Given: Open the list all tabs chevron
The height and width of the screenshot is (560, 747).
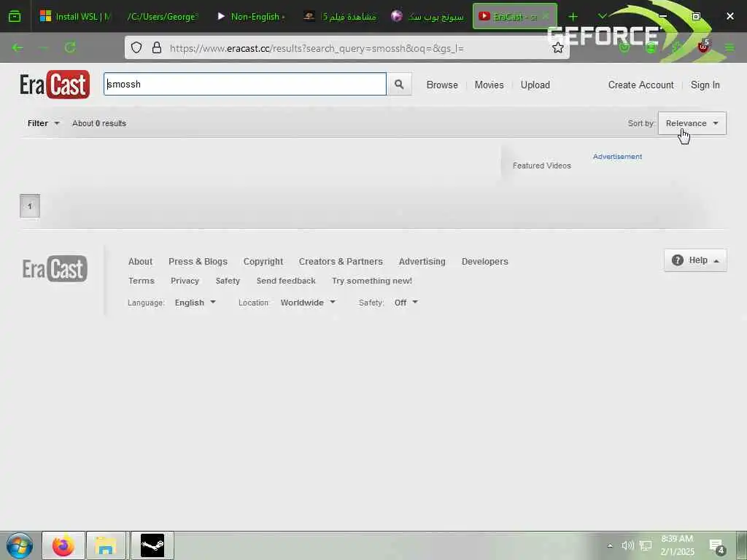Looking at the screenshot, I should [602, 16].
